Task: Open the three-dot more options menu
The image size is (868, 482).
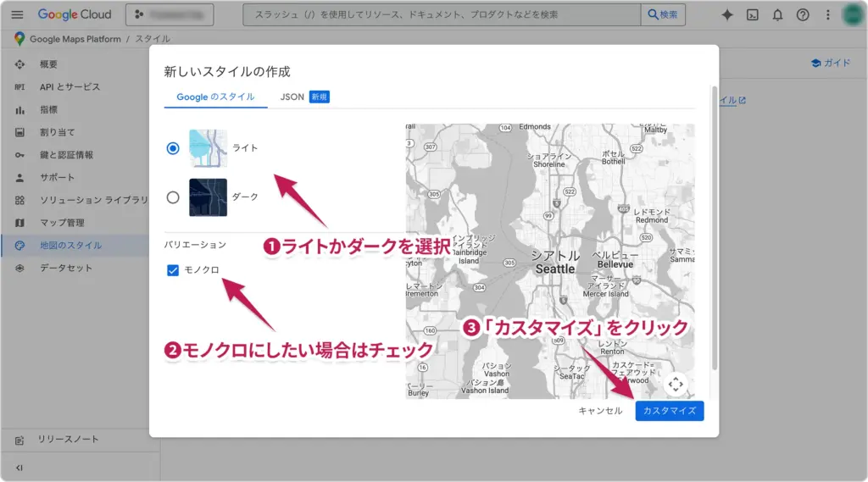Action: point(827,15)
